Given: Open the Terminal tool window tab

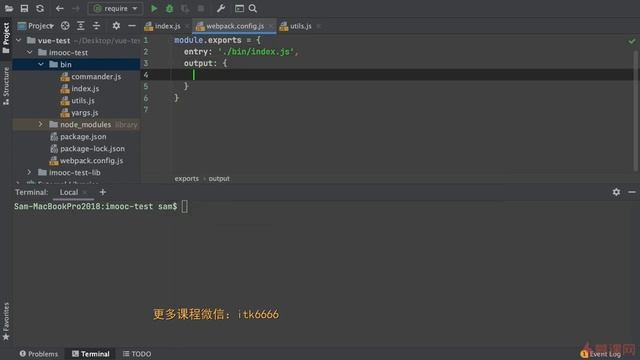Looking at the screenshot, I should 91,354.
